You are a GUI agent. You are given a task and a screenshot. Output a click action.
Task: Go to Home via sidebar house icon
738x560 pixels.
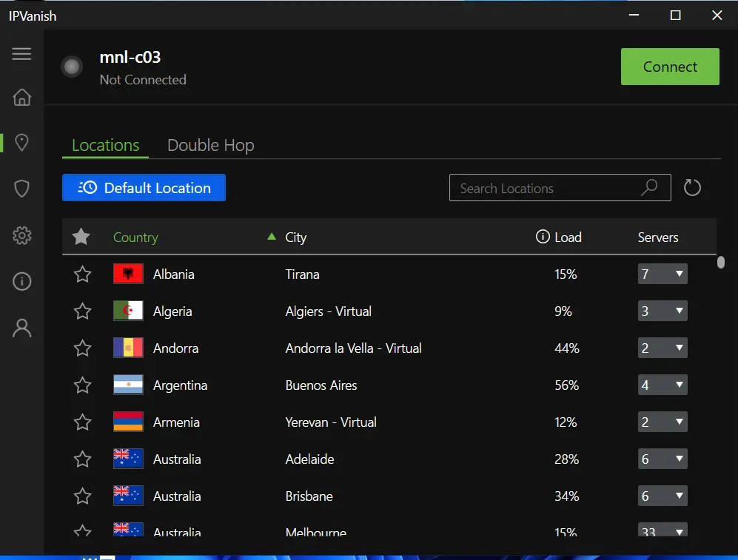tap(21, 98)
